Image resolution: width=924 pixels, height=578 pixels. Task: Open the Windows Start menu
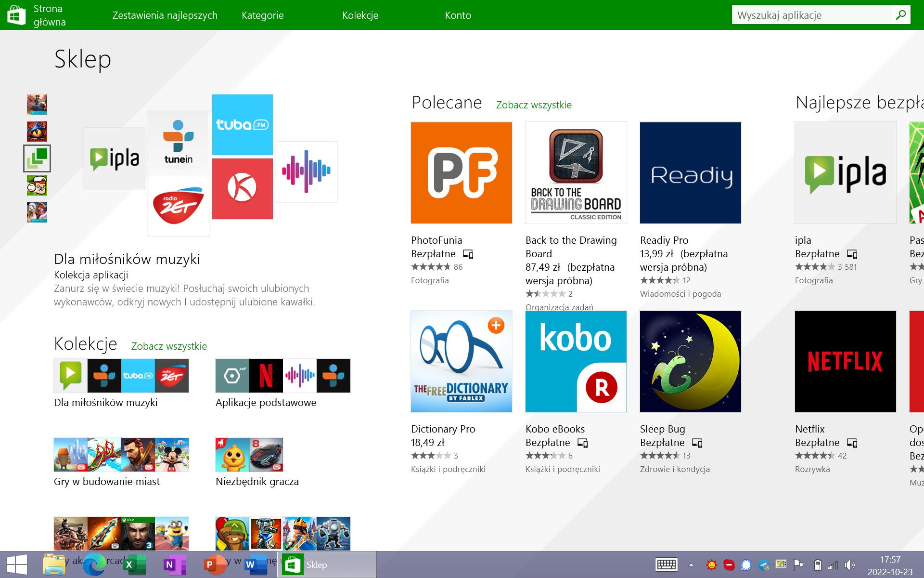click(x=17, y=564)
